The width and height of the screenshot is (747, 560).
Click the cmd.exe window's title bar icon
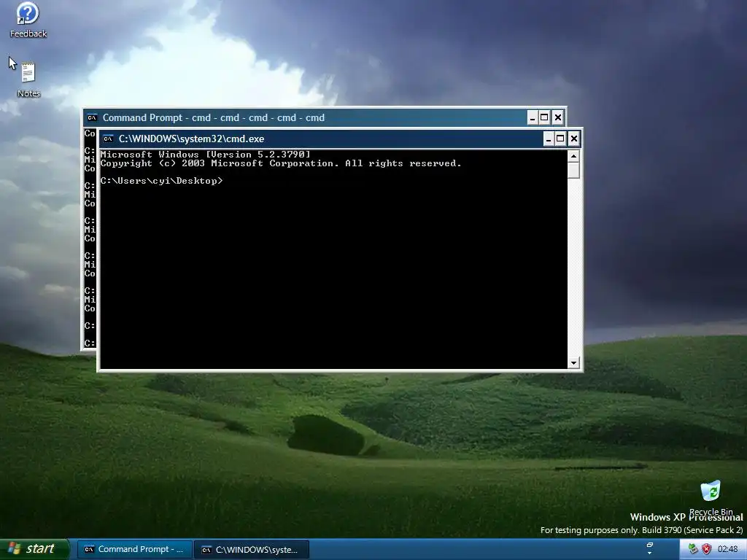click(108, 139)
